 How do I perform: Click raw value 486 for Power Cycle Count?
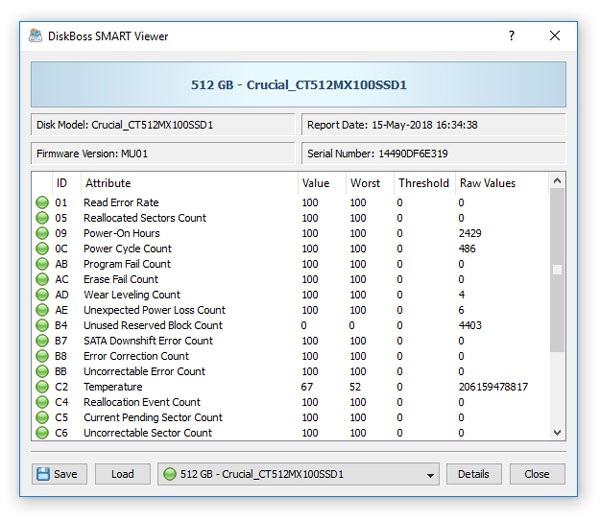(x=467, y=249)
